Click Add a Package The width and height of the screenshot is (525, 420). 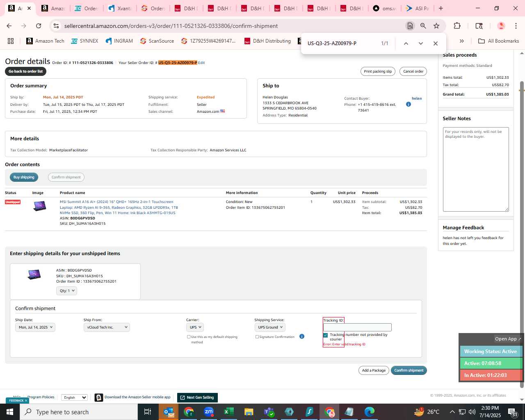pyautogui.click(x=374, y=370)
